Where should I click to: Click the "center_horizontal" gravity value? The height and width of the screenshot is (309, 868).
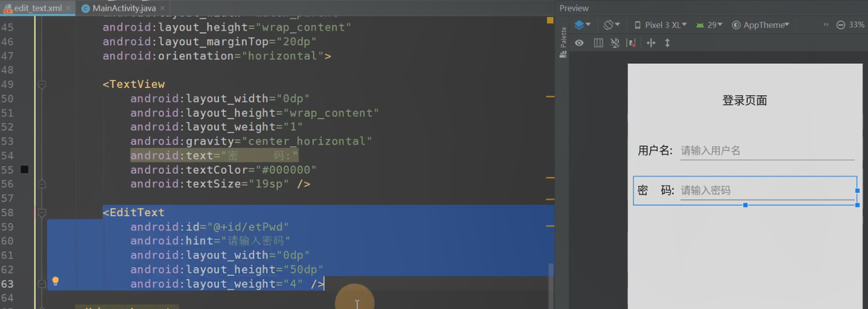[x=307, y=141]
